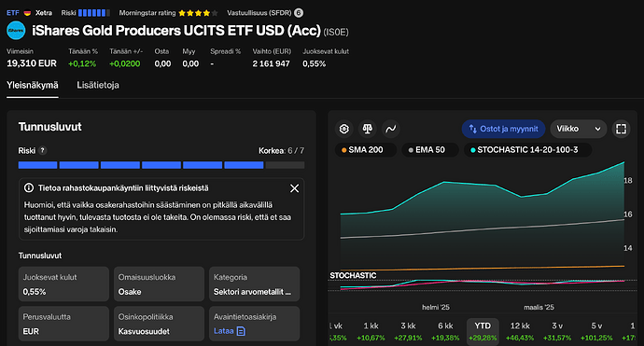Click the SFDR rating badge 6
The height and width of the screenshot is (346, 644).
[x=299, y=13]
